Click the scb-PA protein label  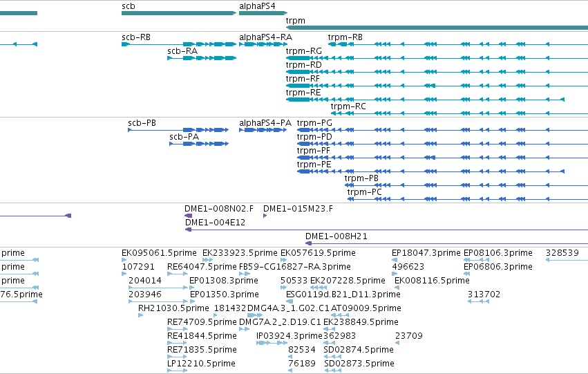pyautogui.click(x=184, y=137)
